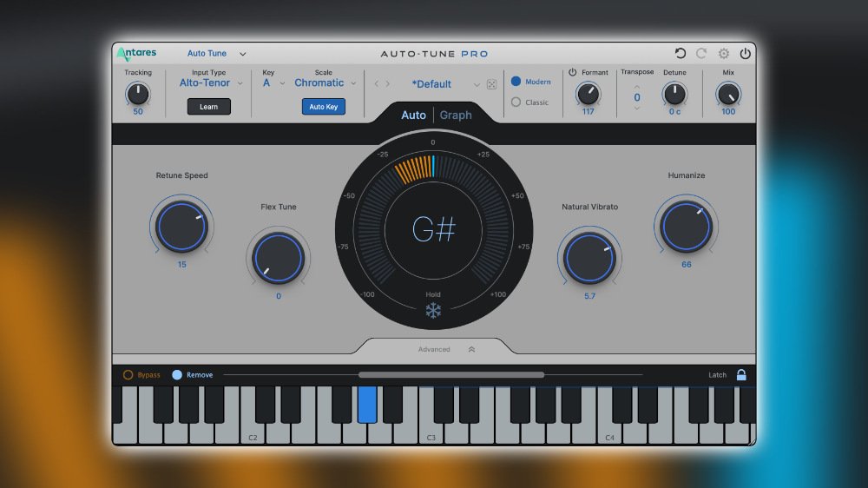The width and height of the screenshot is (868, 488).
Task: Click the Retune Speed knob
Action: (181, 227)
